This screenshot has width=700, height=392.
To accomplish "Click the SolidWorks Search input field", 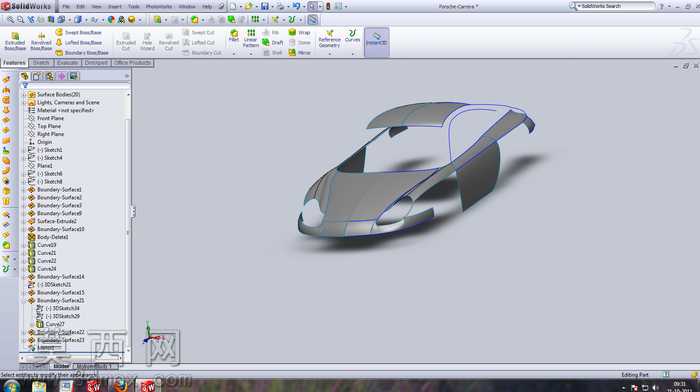I will [x=616, y=6].
